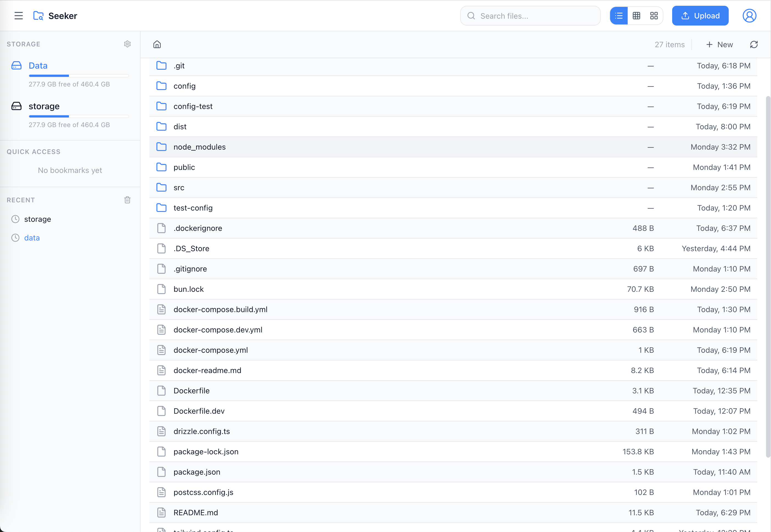771x532 pixels.
Task: Click the home breadcrumb icon
Action: (x=157, y=45)
